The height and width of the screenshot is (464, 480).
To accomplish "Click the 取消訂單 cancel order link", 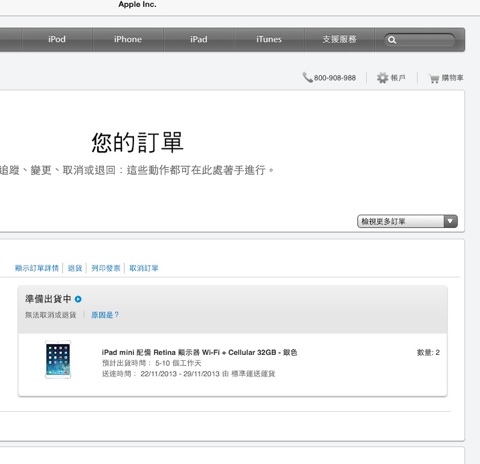I will click(144, 268).
